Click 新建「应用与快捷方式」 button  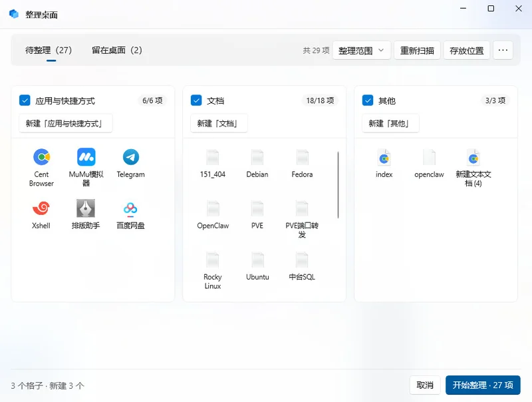[x=66, y=123]
